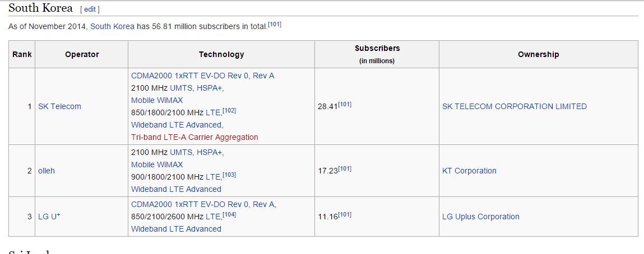
Task: Open the LG U+ operator link
Action: pyautogui.click(x=49, y=217)
